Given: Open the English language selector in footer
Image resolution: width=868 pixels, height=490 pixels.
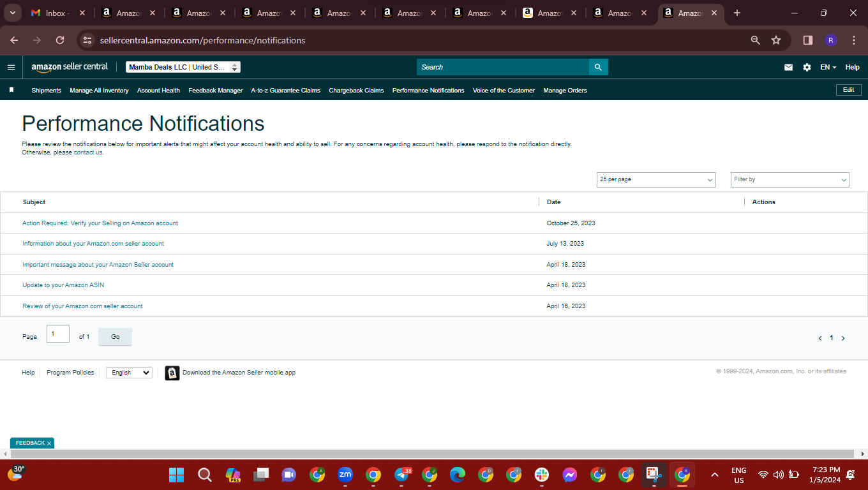Looking at the screenshot, I should [x=129, y=373].
